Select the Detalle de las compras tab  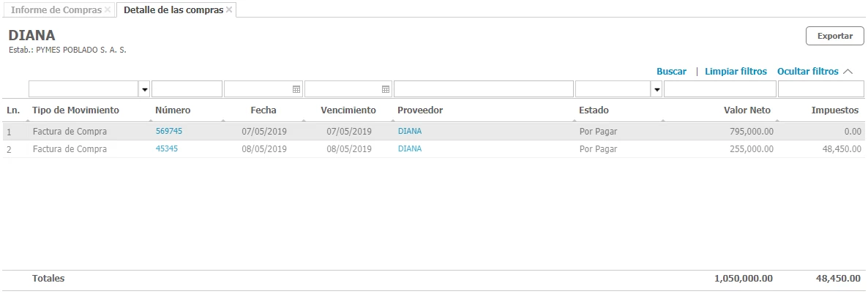point(173,10)
